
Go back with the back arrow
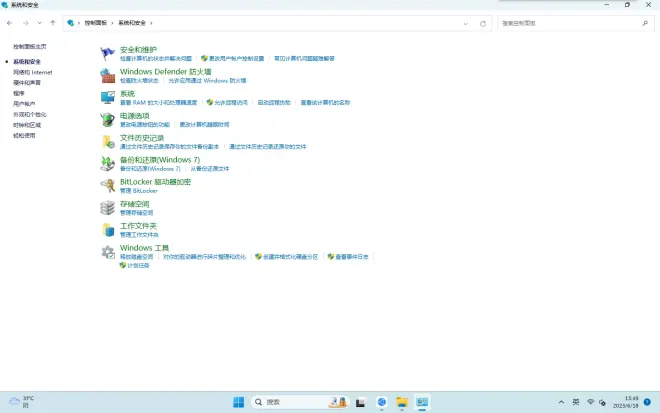click(x=10, y=23)
